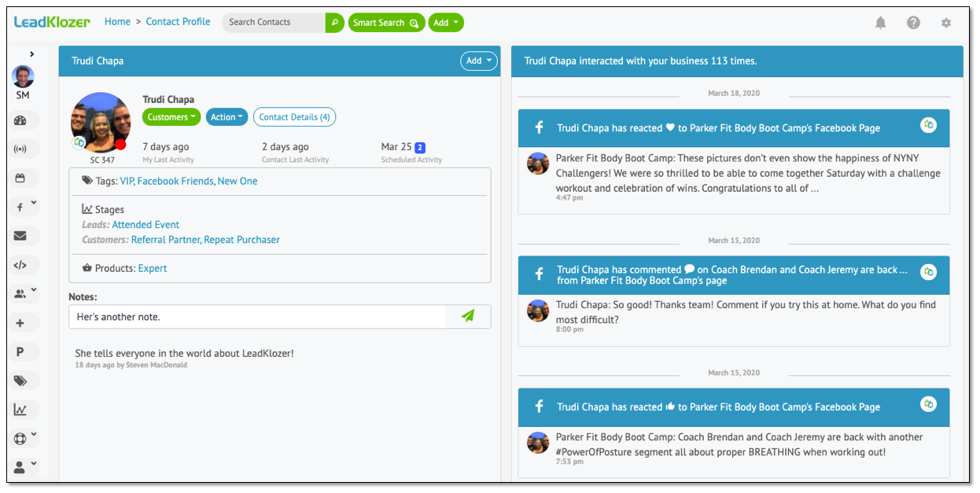Open the calendar icon in sidebar
Screen dimensions: 980x493
point(20,178)
